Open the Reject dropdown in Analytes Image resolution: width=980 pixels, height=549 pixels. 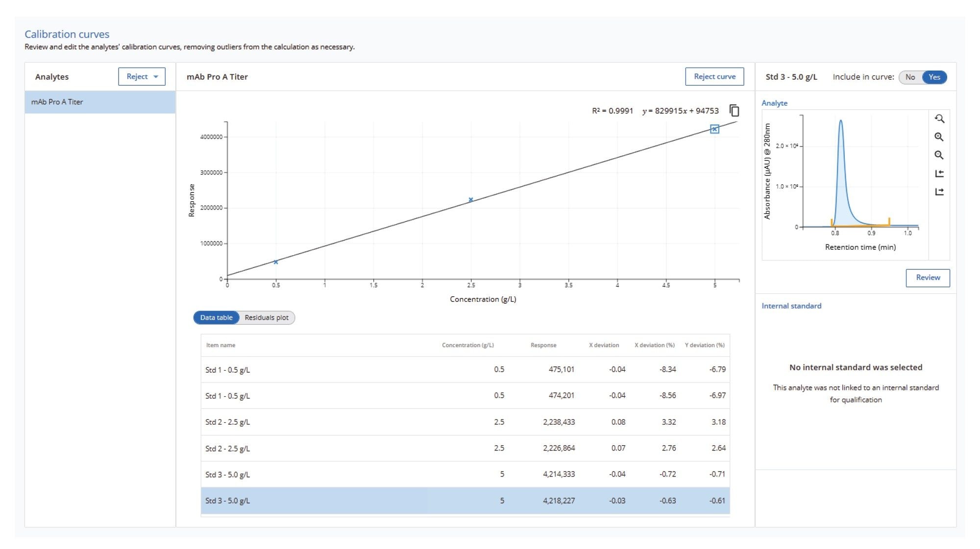(x=142, y=77)
